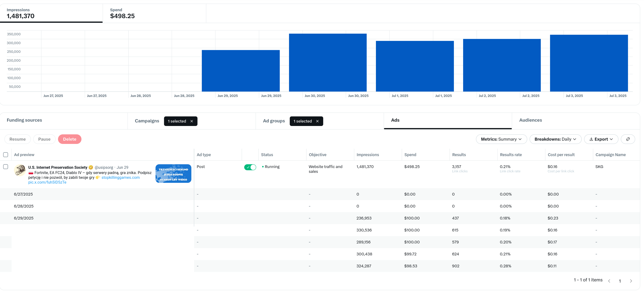Click the Objective column header
The width and height of the screenshot is (644, 294).
(318, 155)
